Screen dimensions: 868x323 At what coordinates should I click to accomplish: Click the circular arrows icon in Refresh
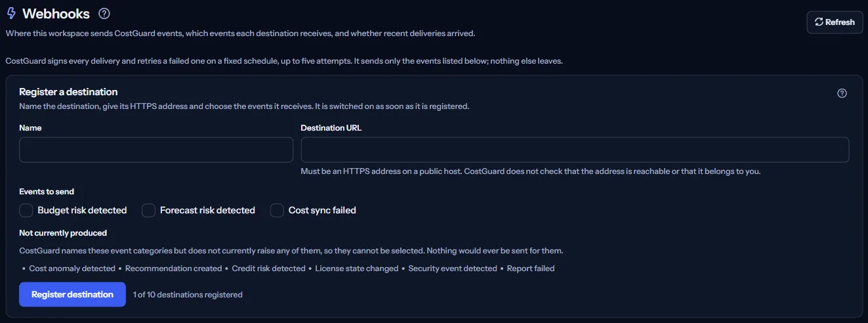[x=819, y=22]
